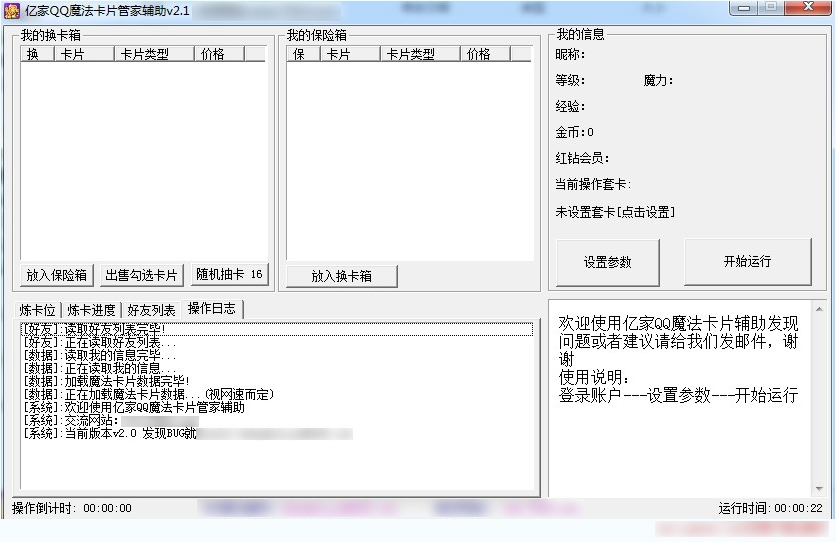Select log row 正在读取我的信息...
This screenshot has height=542, width=836.
(x=277, y=368)
